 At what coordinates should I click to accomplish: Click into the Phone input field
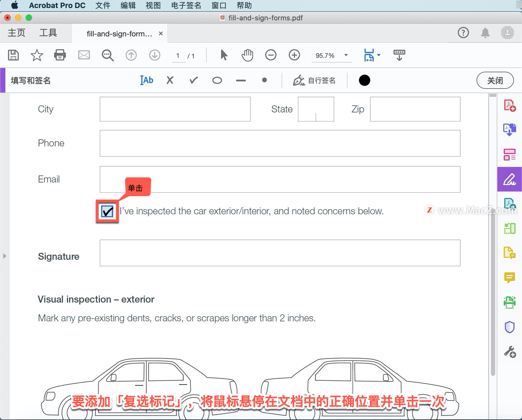(280, 143)
